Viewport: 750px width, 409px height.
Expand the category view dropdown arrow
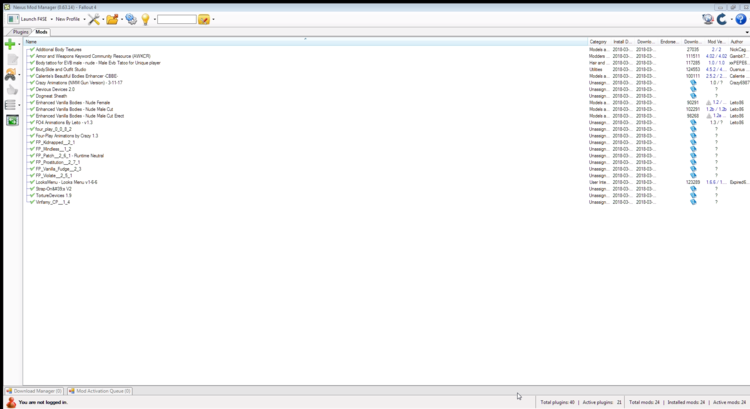tap(19, 106)
